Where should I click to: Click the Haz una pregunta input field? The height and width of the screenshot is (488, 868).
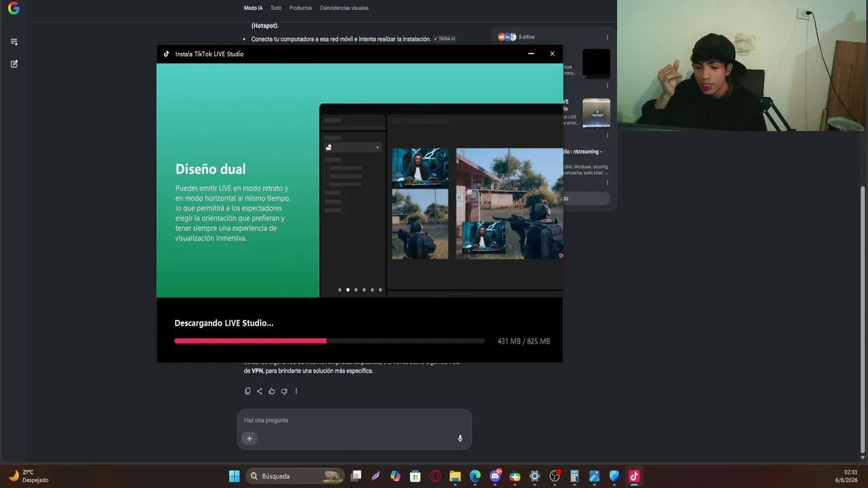355,420
